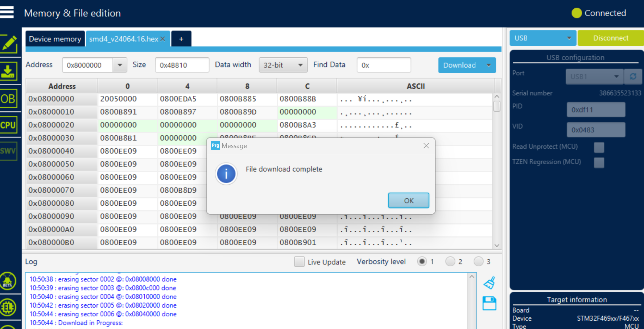Open the EL external loader icon
The image size is (644, 329).
coord(8,308)
